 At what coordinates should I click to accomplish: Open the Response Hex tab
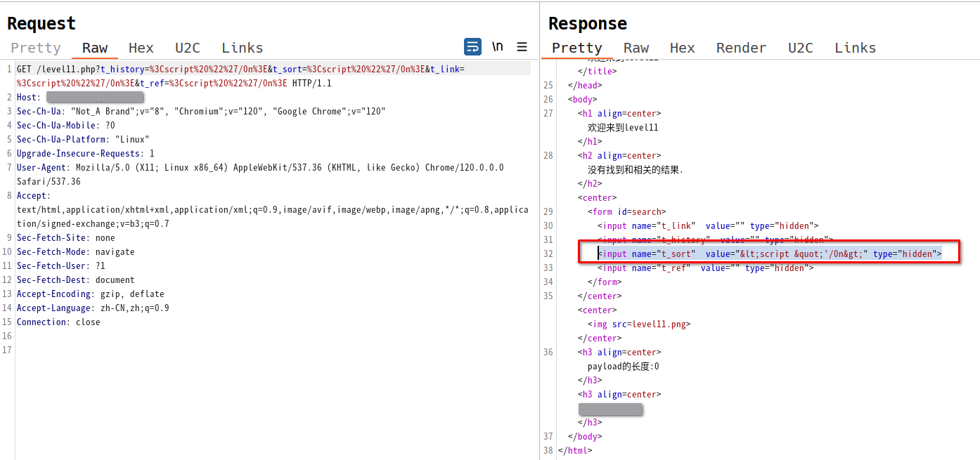point(682,48)
